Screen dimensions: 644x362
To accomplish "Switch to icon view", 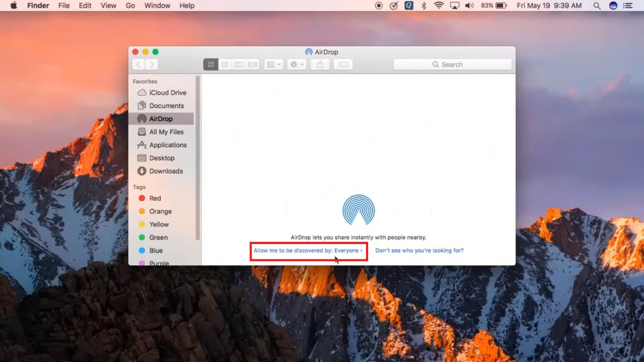I will tap(210, 64).
